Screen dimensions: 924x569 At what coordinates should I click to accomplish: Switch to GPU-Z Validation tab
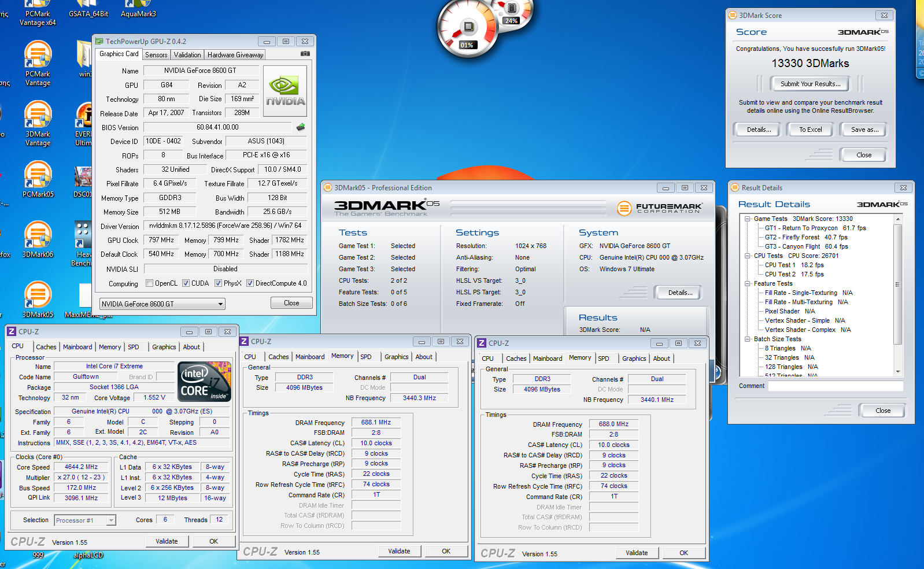[187, 55]
